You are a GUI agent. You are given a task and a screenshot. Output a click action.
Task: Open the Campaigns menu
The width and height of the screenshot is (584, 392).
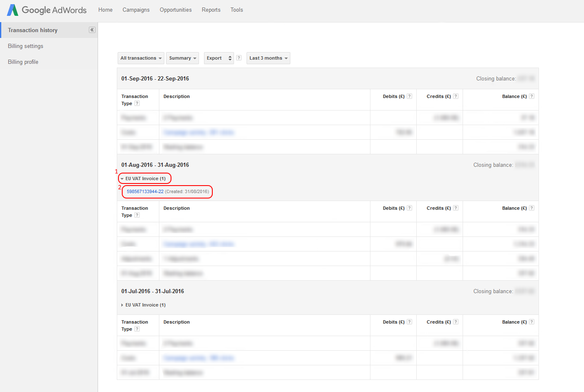pos(136,10)
